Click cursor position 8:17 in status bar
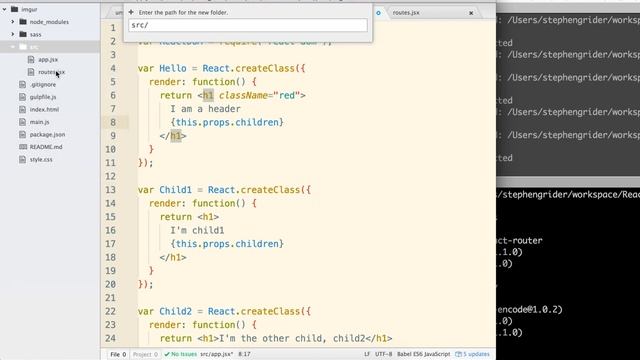 (x=244, y=354)
